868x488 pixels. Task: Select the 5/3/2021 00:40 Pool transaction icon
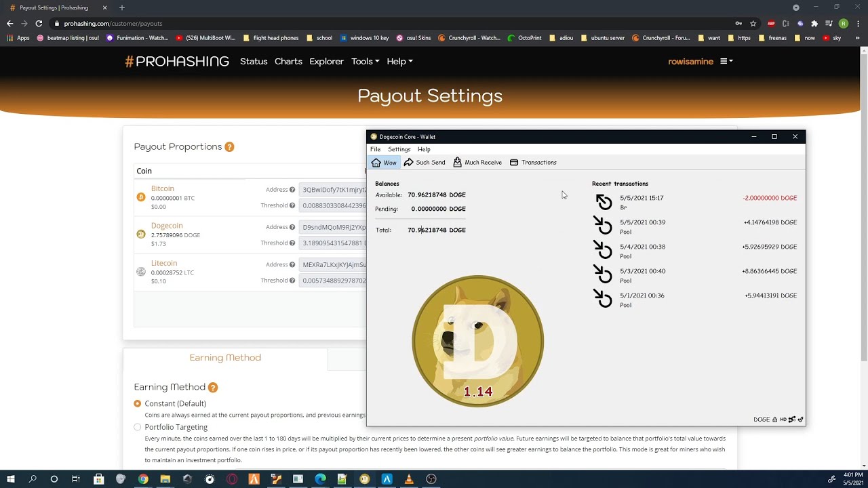(x=603, y=275)
